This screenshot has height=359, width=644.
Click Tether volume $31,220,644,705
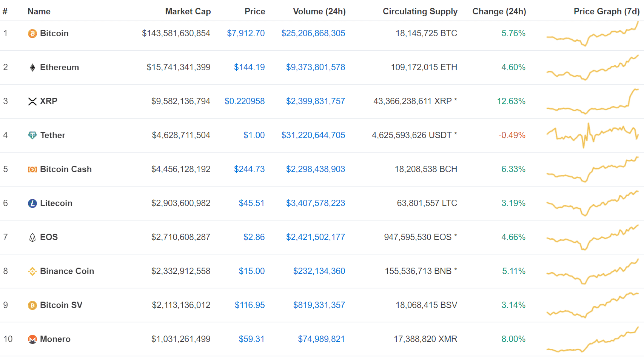(313, 135)
